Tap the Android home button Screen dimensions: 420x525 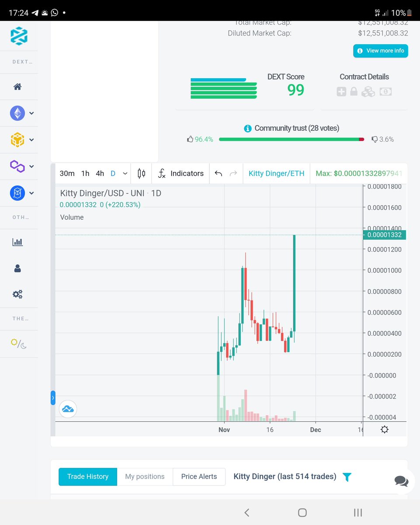(302, 512)
